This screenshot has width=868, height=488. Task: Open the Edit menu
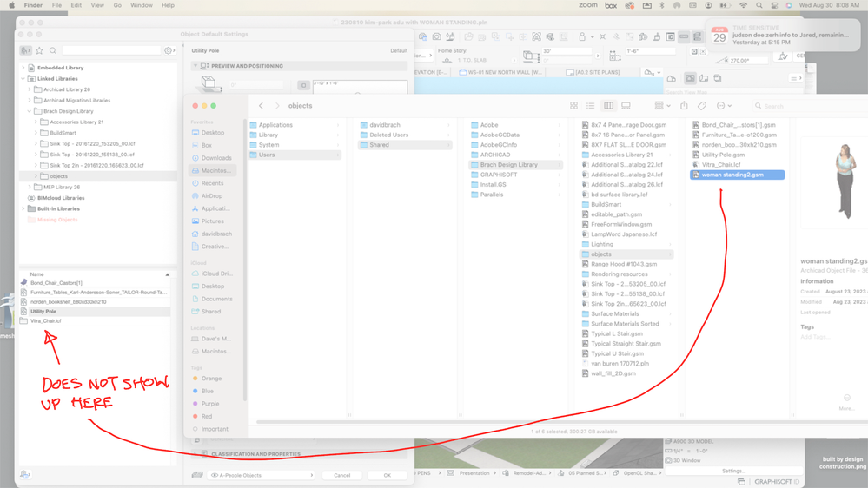click(76, 5)
